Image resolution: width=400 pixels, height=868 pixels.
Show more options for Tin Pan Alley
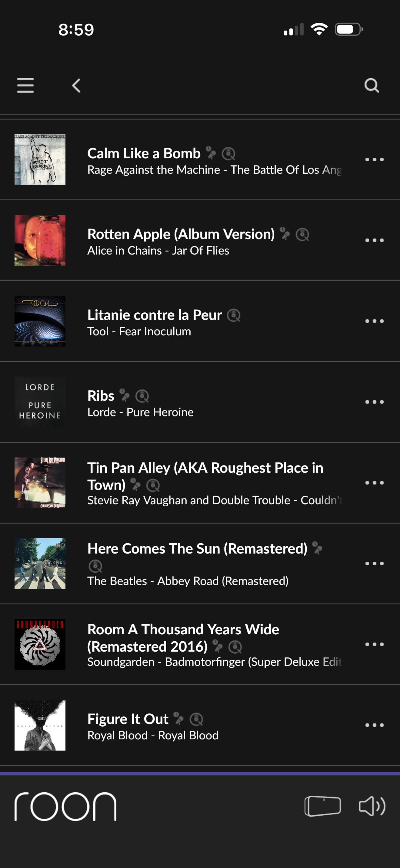374,482
